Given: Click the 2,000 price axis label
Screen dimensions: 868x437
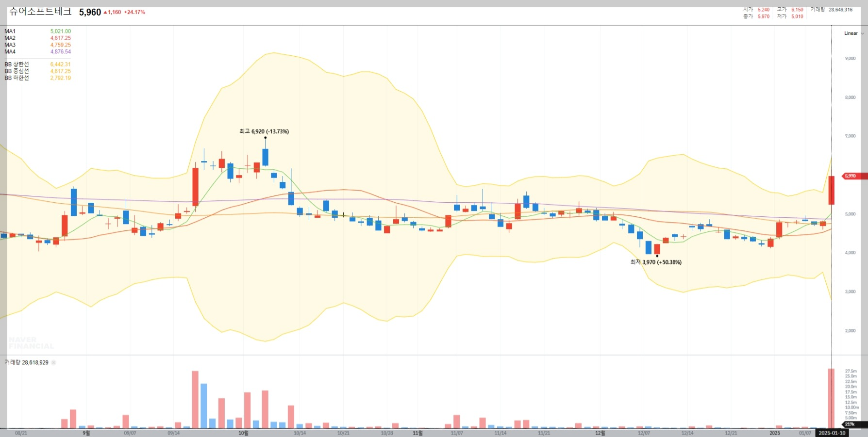Looking at the screenshot, I should [x=851, y=330].
